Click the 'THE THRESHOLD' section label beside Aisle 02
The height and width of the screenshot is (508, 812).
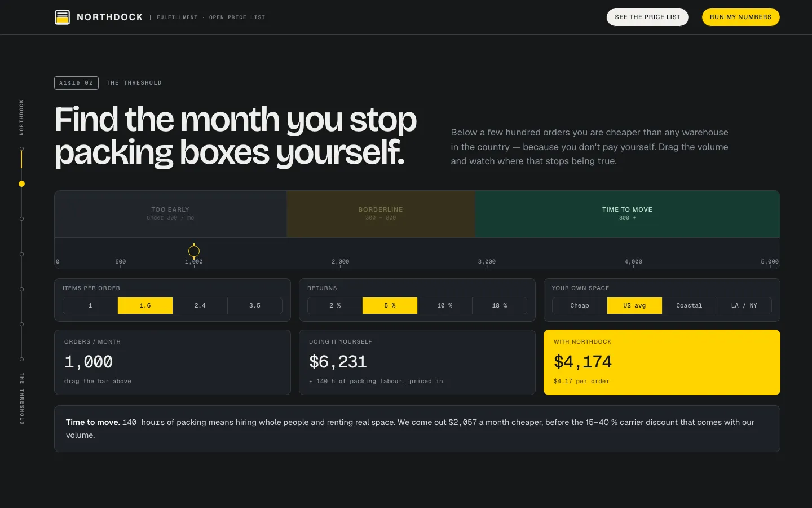tap(134, 83)
